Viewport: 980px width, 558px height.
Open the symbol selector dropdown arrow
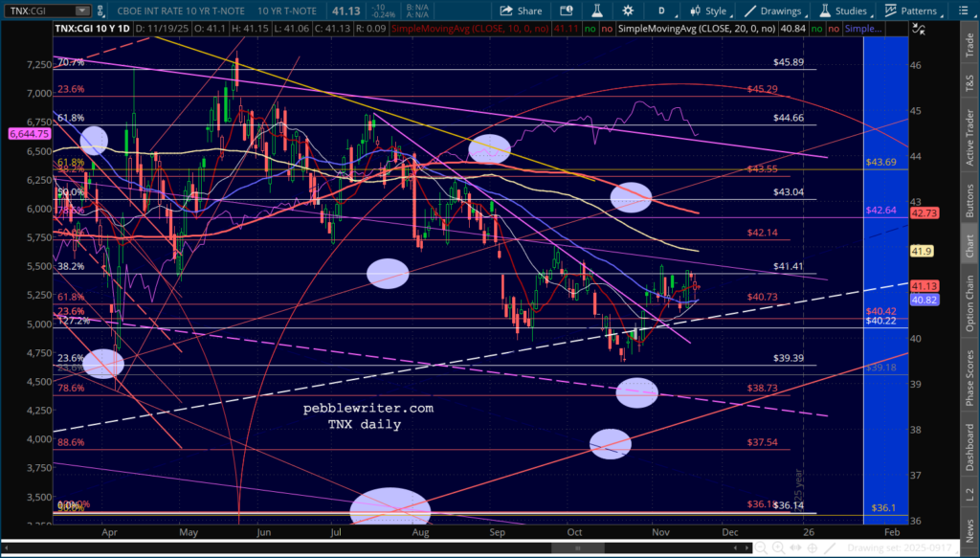point(82,11)
